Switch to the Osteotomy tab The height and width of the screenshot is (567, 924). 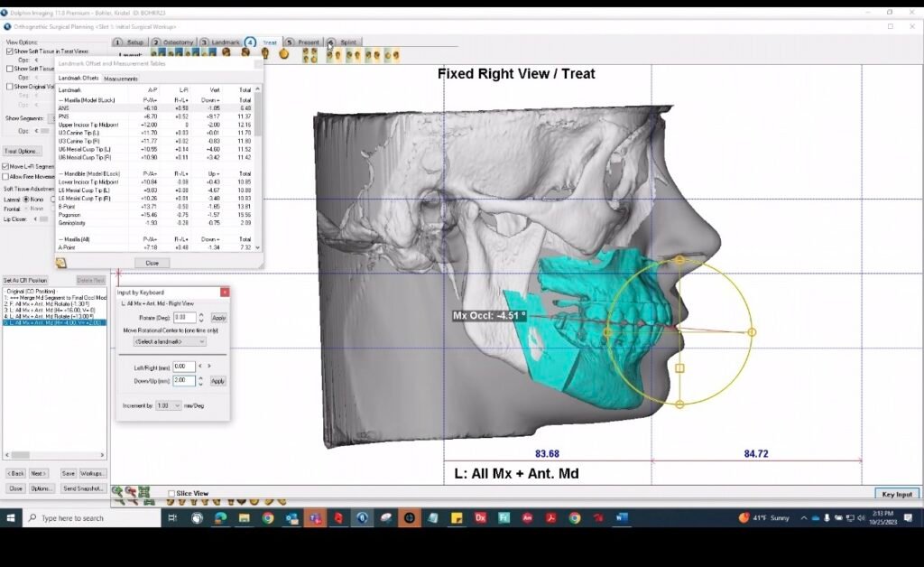[x=172, y=42]
